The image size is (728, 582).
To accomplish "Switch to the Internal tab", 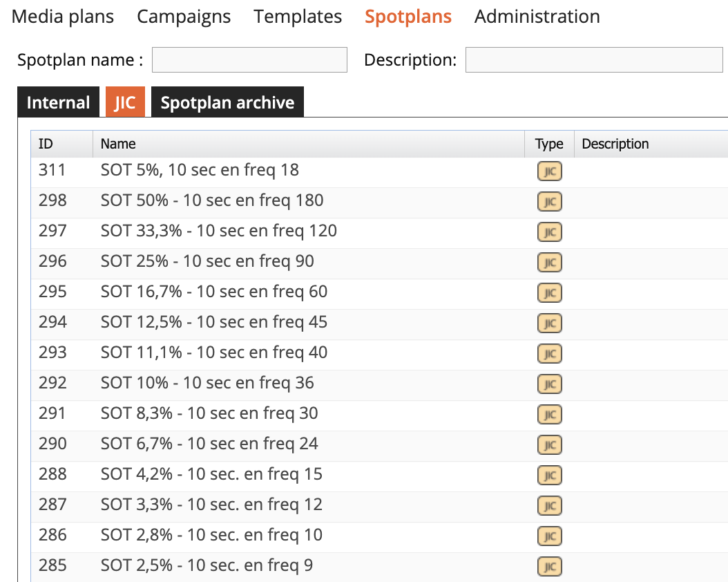I will point(58,103).
